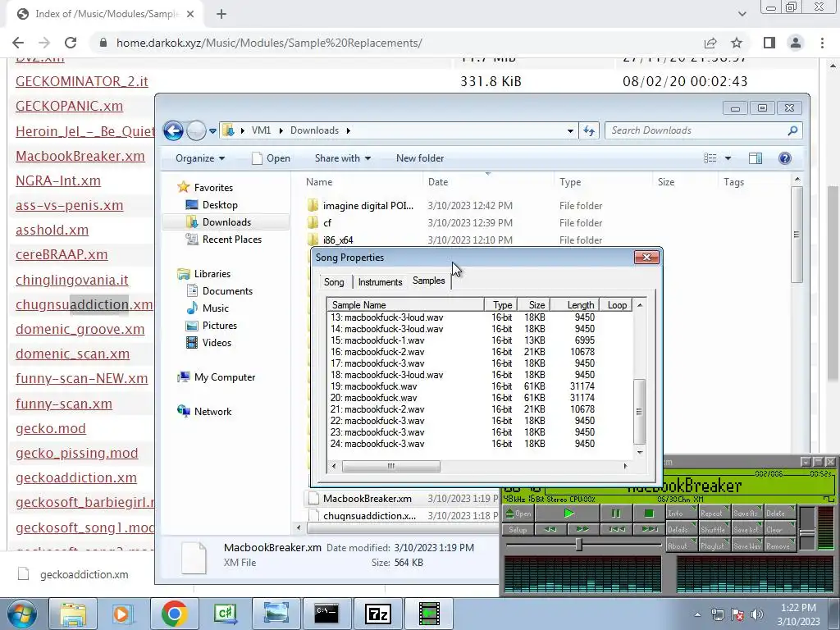Click Delete in the player
Viewport: 840px width, 630px height.
click(780, 513)
